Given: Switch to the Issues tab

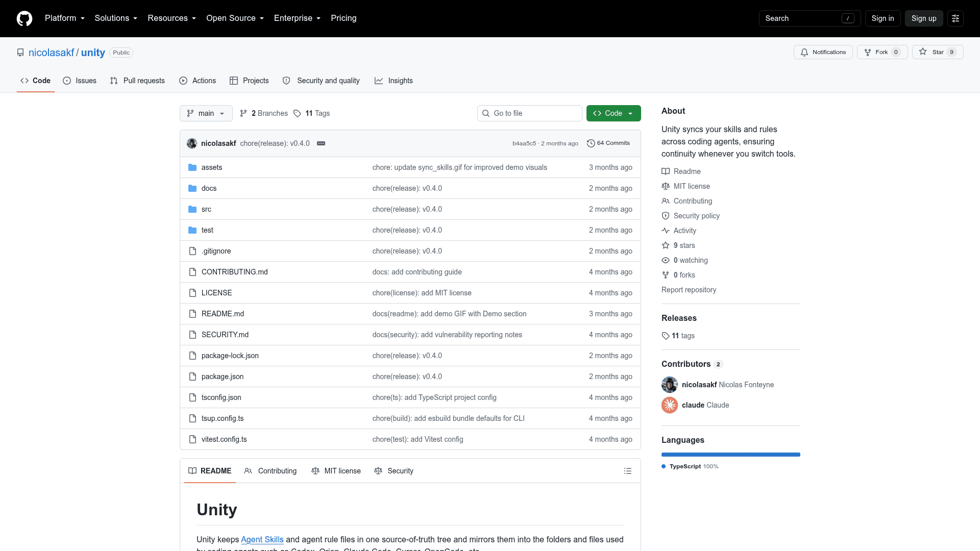Looking at the screenshot, I should [x=80, y=81].
